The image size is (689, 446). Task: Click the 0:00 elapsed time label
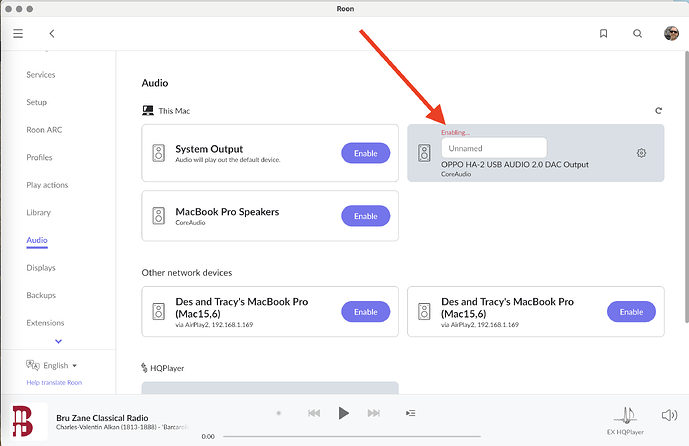208,436
